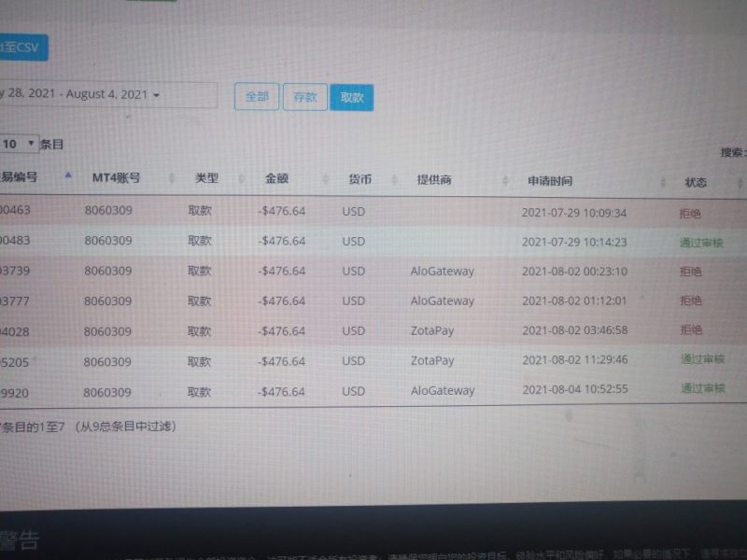Select the 存款 filter button
The height and width of the screenshot is (560, 747).
(x=305, y=97)
